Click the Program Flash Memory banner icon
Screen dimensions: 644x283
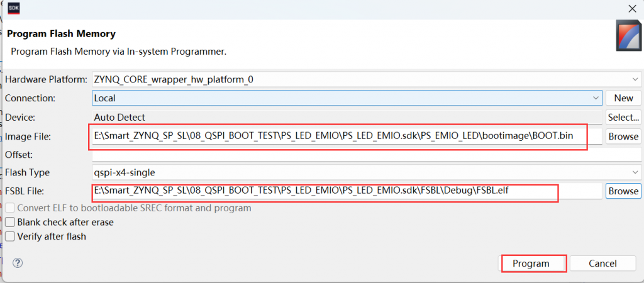tap(628, 36)
